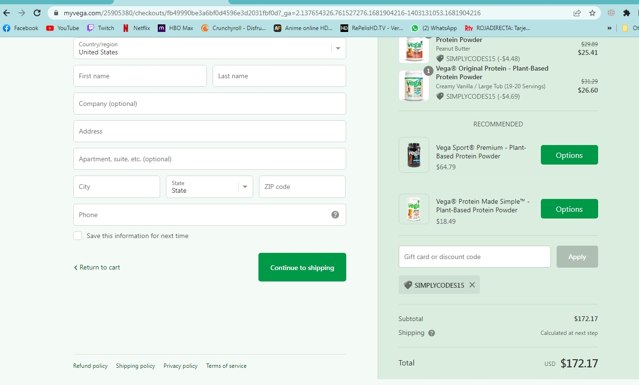Open the Crunchyroll bookmark
The image size is (639, 385).
coord(233,28)
